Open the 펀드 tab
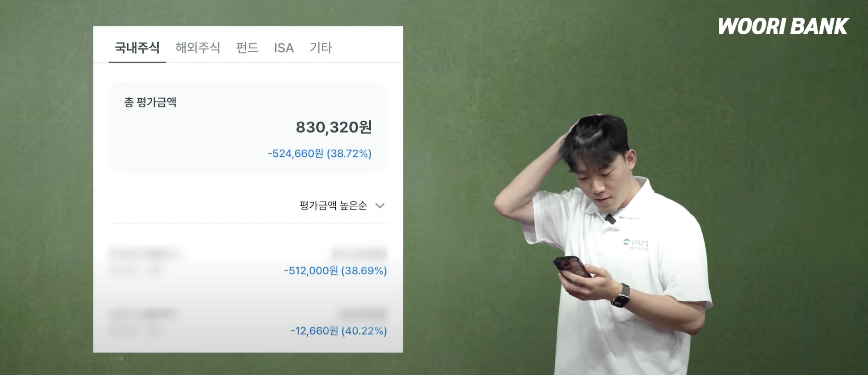 coord(247,47)
